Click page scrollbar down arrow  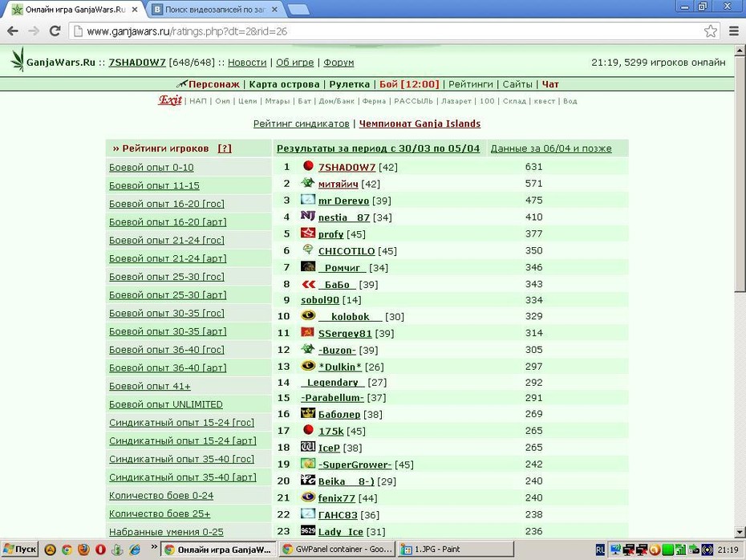(x=740, y=532)
